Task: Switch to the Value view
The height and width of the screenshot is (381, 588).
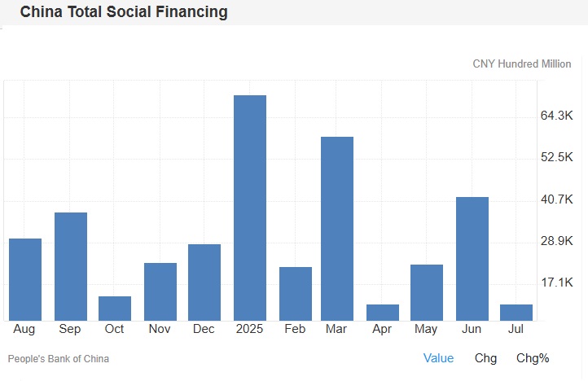Action: (438, 358)
